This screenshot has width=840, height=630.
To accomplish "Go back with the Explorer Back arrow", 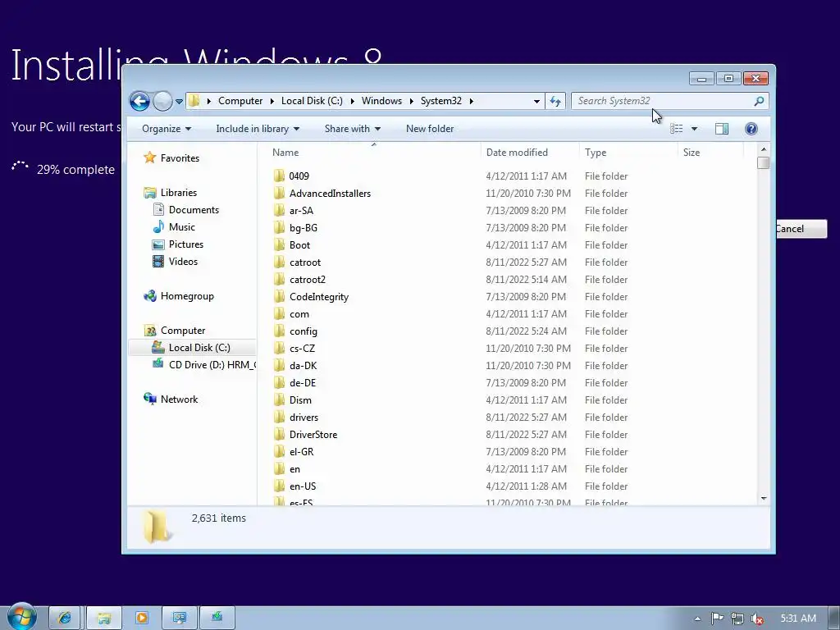I will tap(139, 101).
